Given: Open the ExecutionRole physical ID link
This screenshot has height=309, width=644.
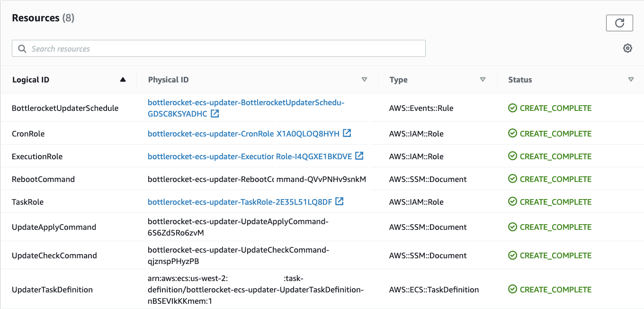Looking at the screenshot, I should coord(250,156).
